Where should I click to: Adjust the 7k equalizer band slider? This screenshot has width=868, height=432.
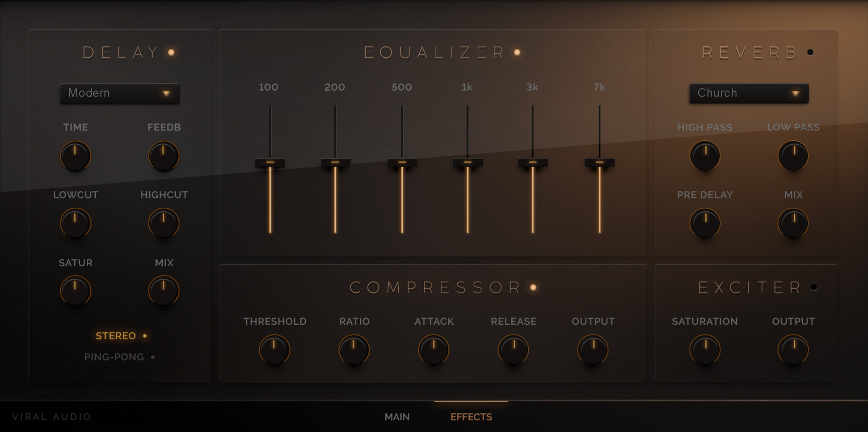pos(599,163)
